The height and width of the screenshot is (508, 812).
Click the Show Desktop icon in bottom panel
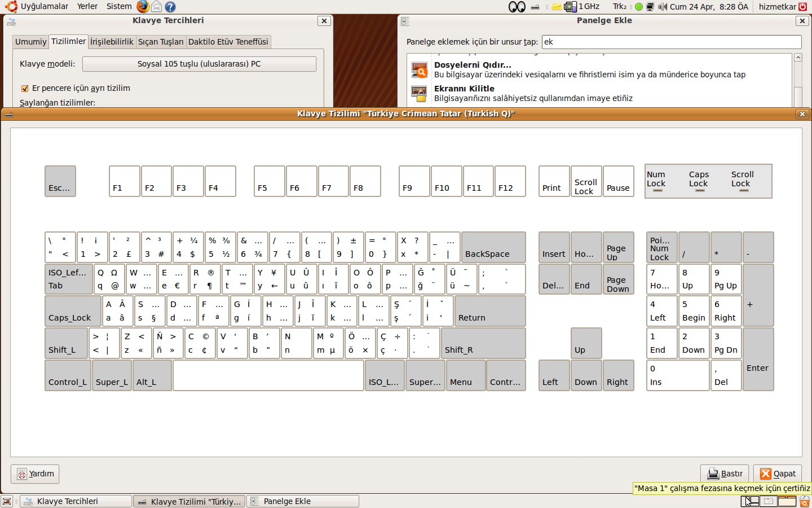tap(7, 501)
